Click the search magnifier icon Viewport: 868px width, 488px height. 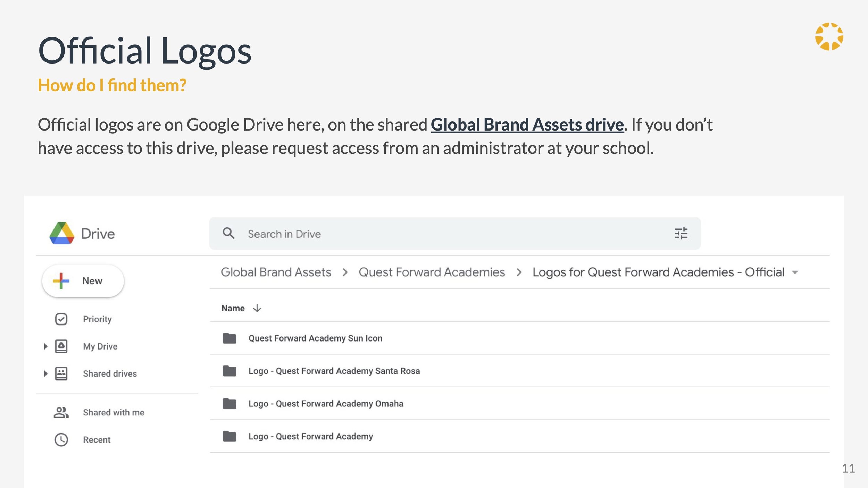[x=228, y=233]
